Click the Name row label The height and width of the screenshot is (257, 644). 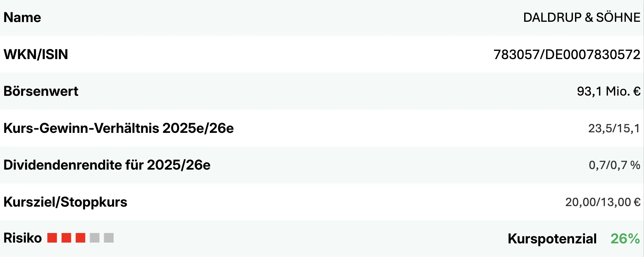click(22, 18)
